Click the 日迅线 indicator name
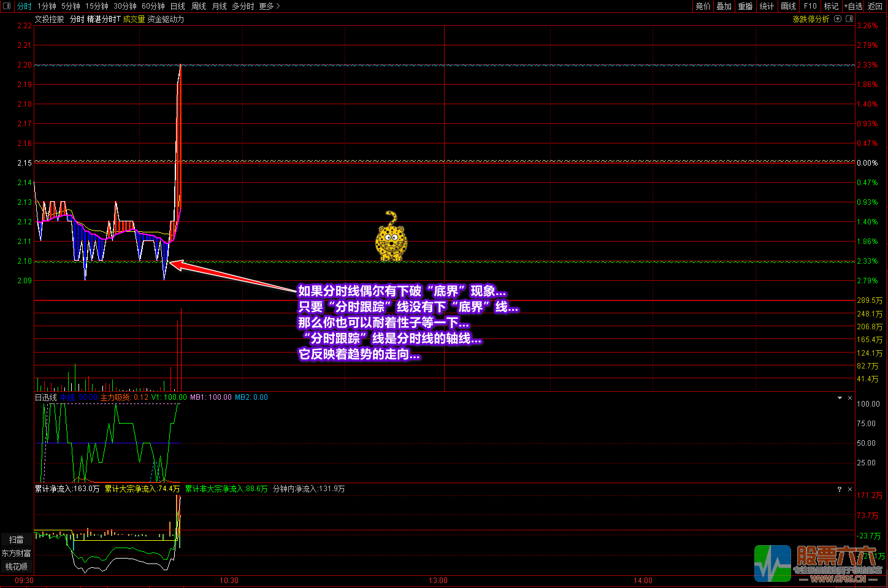 tap(45, 397)
